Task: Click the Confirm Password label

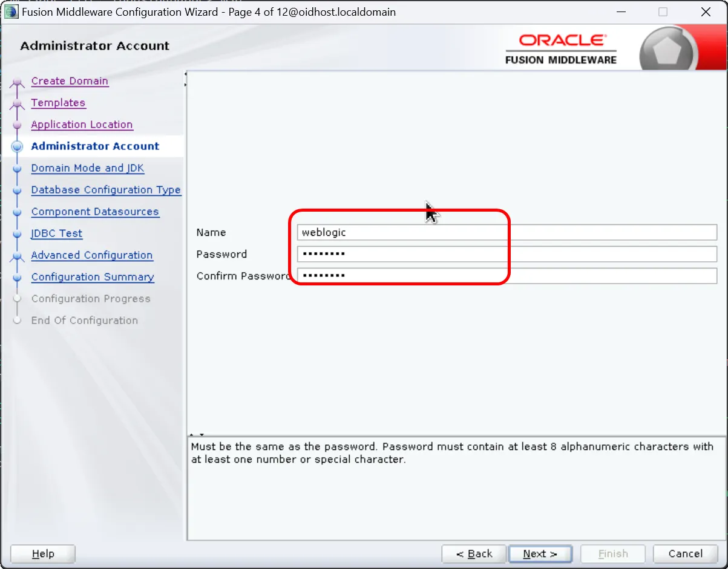Action: pos(243,276)
